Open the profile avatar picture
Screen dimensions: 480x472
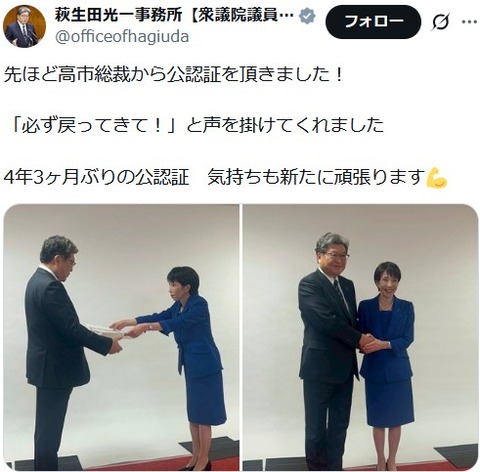[x=24, y=26]
